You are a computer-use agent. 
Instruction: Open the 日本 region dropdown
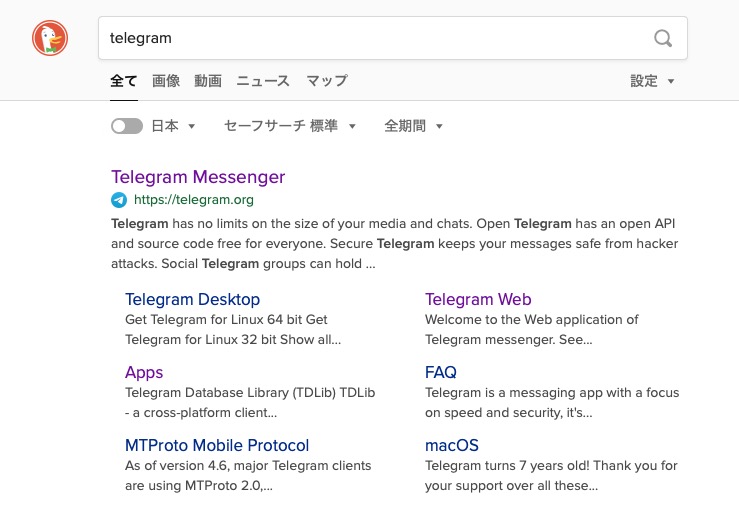coord(173,126)
